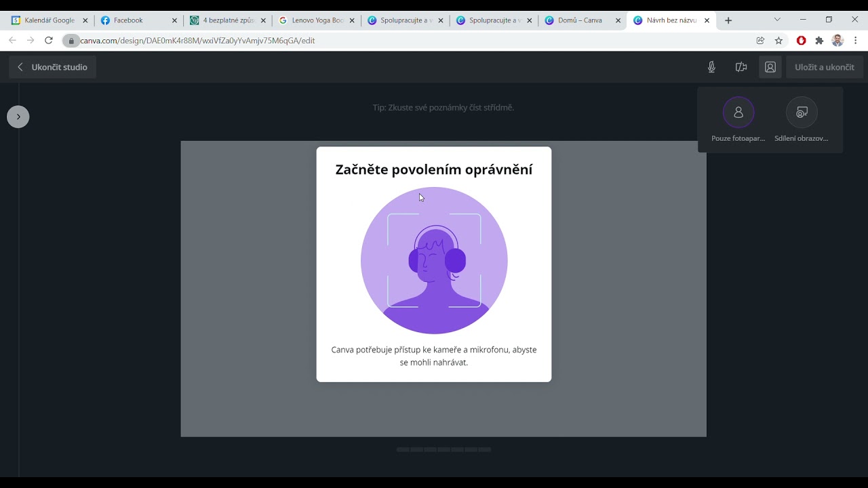
Task: Close the Návrh bez názvu tab
Action: coord(707,21)
